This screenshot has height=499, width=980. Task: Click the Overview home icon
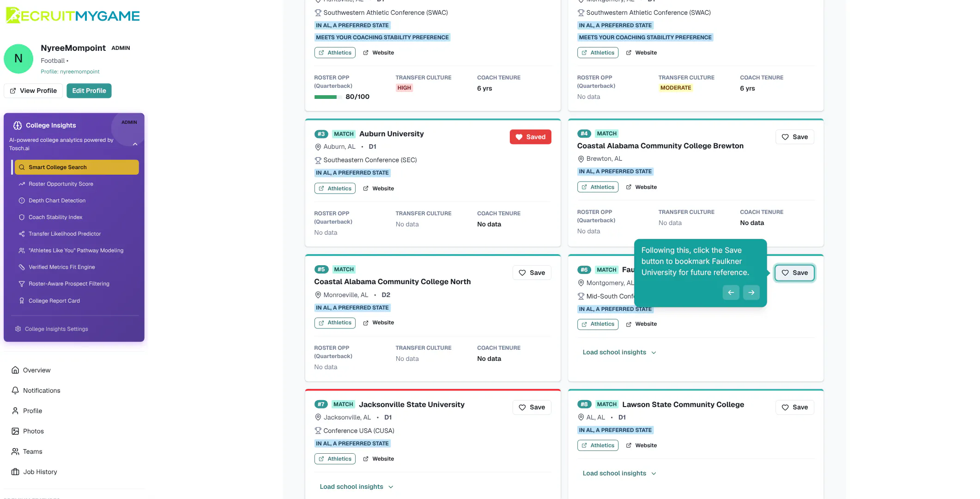(15, 370)
